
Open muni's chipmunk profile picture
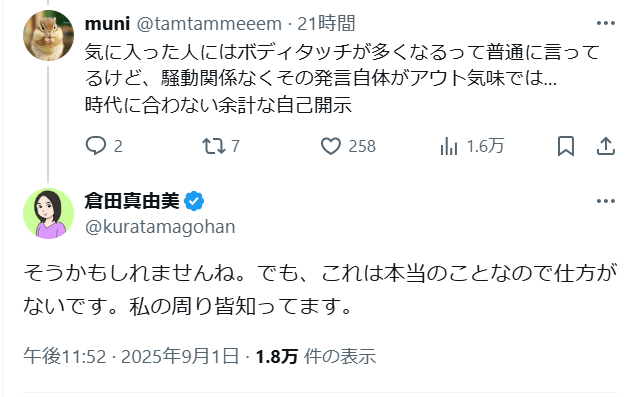pyautogui.click(x=49, y=36)
